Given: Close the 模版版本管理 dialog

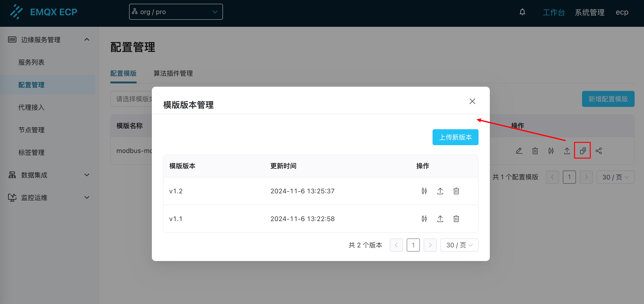Looking at the screenshot, I should tap(472, 101).
